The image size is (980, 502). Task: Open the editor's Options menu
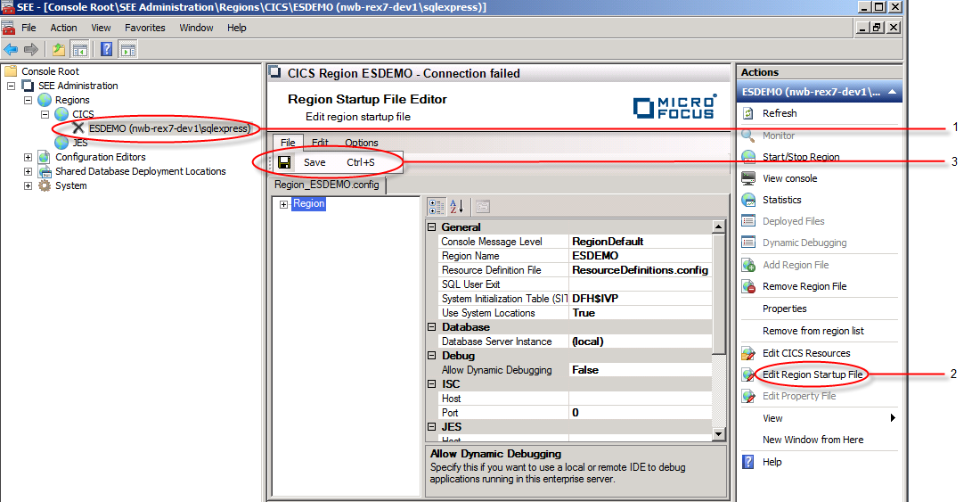click(361, 143)
